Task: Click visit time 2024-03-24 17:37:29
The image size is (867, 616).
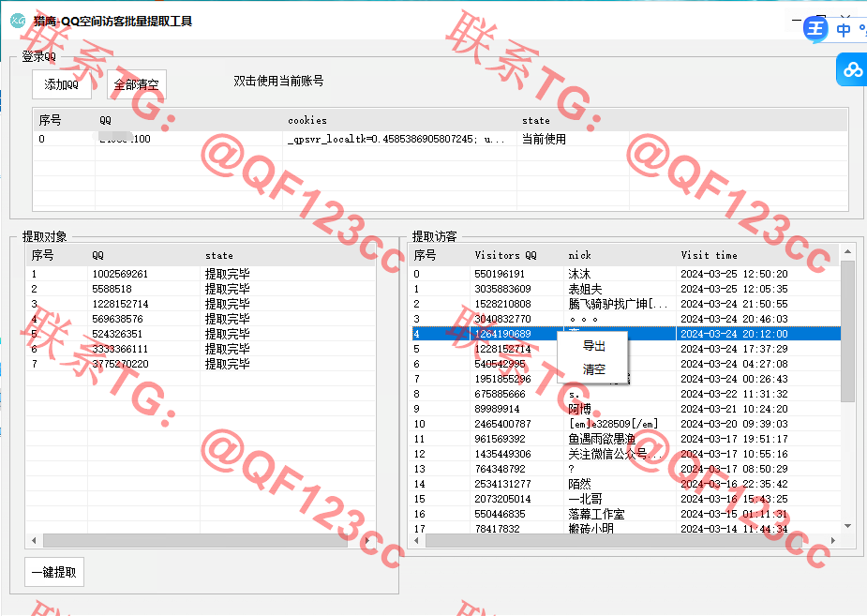Action: click(734, 349)
